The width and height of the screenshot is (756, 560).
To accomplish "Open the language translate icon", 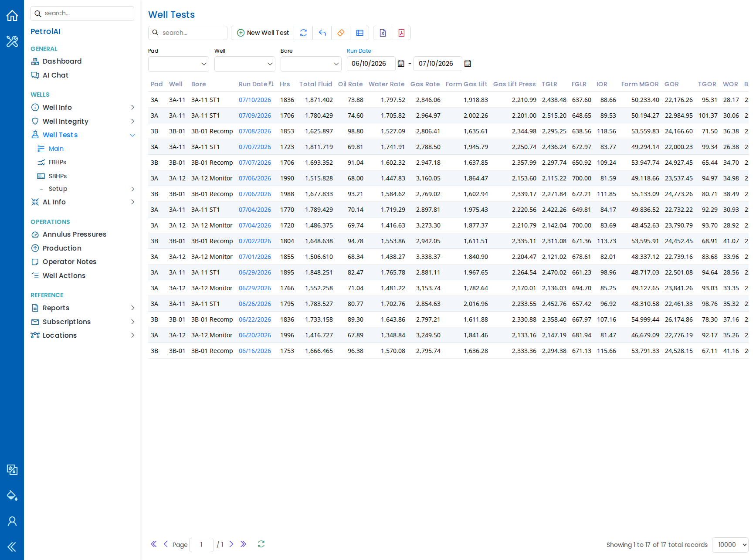I will [12, 469].
